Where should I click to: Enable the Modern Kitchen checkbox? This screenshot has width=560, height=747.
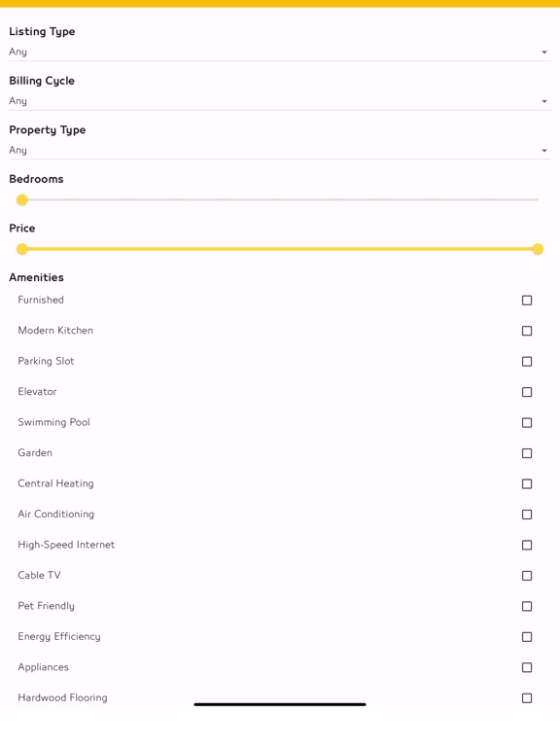point(527,331)
